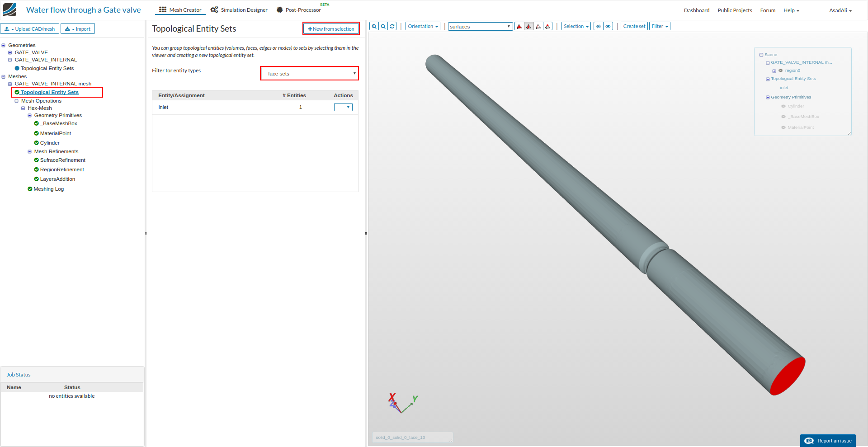
Task: Open the AsadAli user menu
Action: (x=840, y=10)
